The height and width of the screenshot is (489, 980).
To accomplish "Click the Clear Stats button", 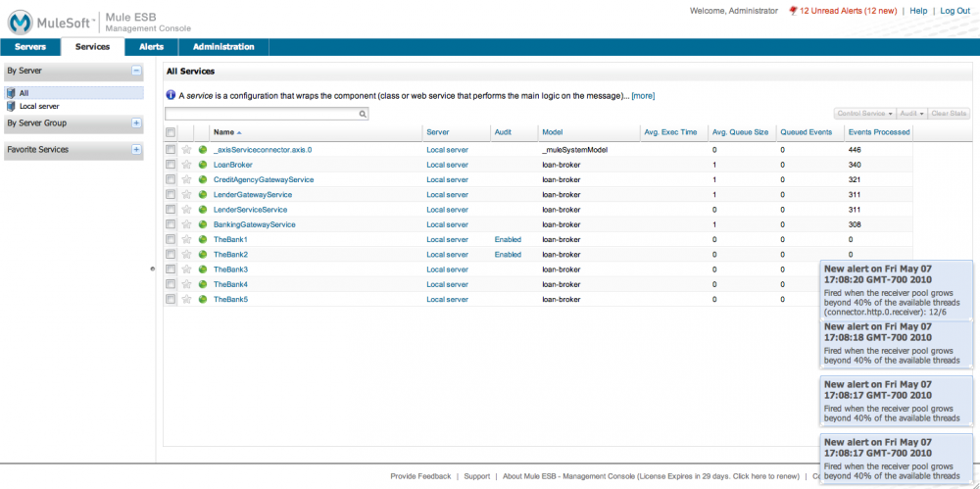I will point(949,113).
